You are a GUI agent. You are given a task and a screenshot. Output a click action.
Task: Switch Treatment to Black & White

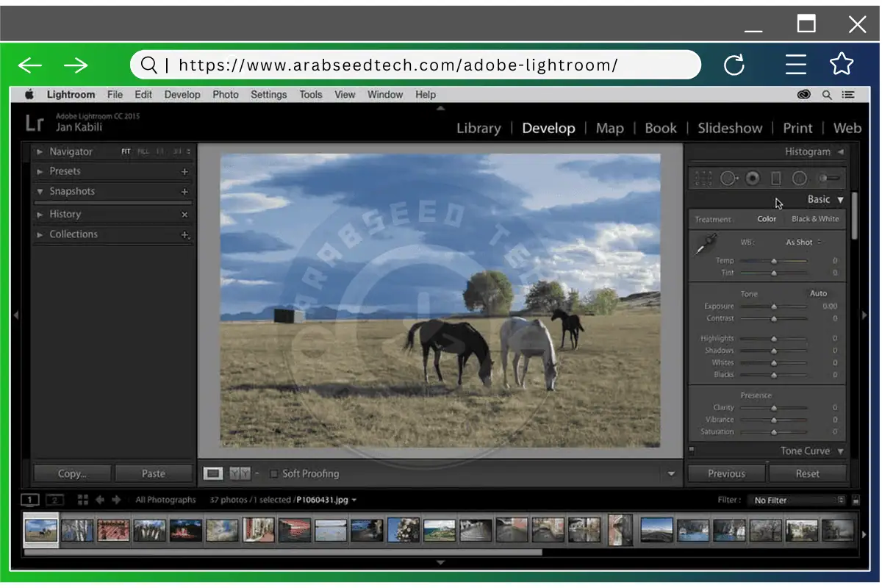tap(815, 218)
